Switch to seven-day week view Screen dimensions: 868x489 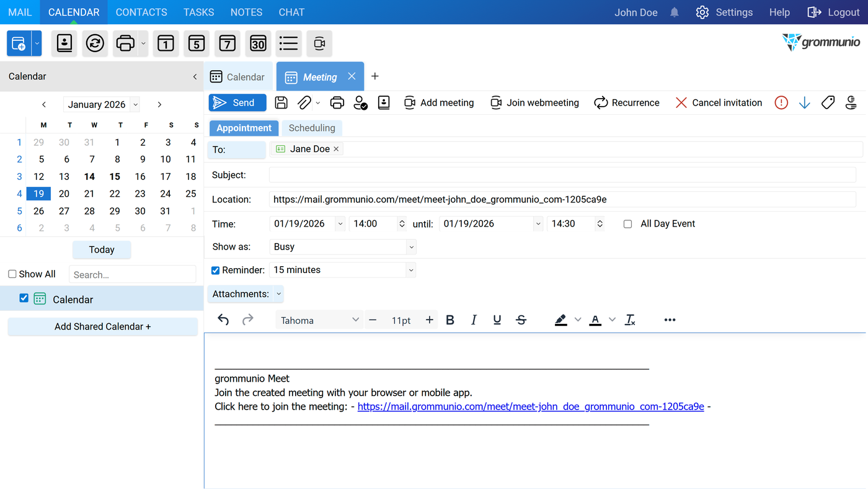point(228,43)
